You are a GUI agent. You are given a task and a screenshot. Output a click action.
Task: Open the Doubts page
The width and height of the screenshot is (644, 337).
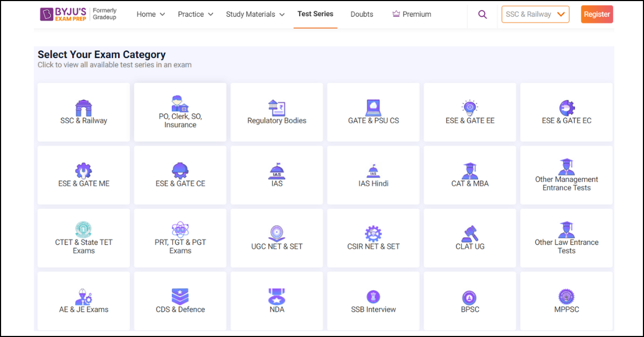pyautogui.click(x=362, y=14)
